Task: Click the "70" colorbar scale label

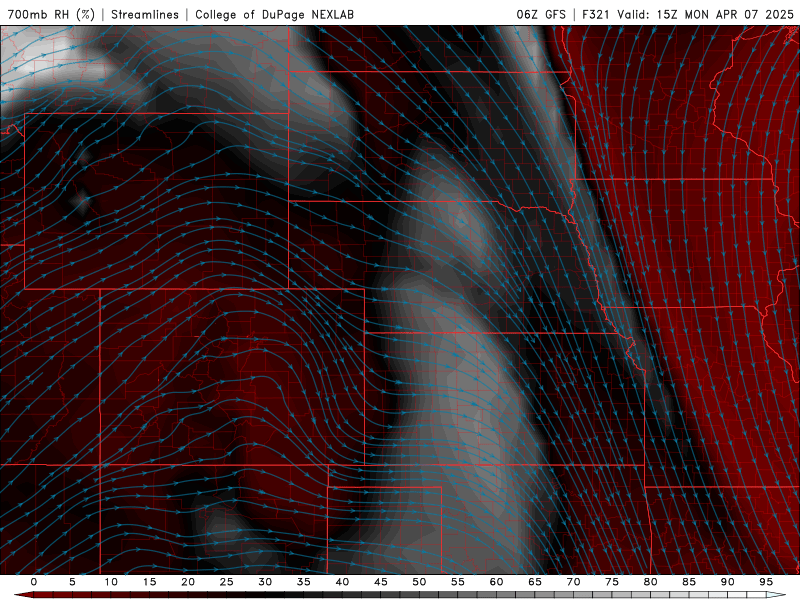Action: point(573,582)
